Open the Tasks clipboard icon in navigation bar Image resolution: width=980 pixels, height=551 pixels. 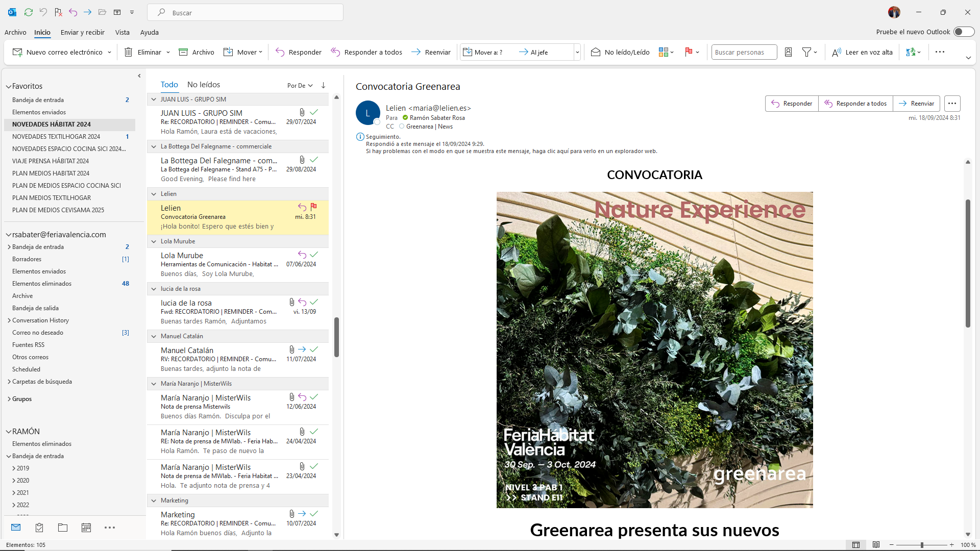39,528
